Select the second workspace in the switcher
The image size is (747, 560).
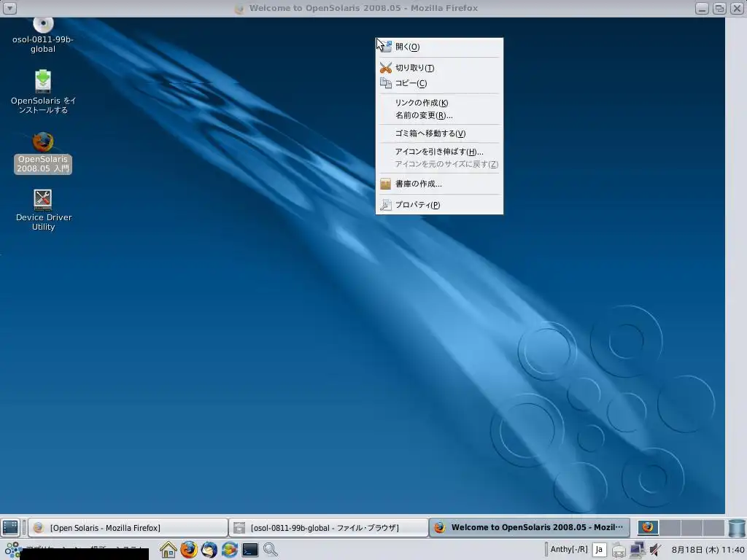pos(670,528)
